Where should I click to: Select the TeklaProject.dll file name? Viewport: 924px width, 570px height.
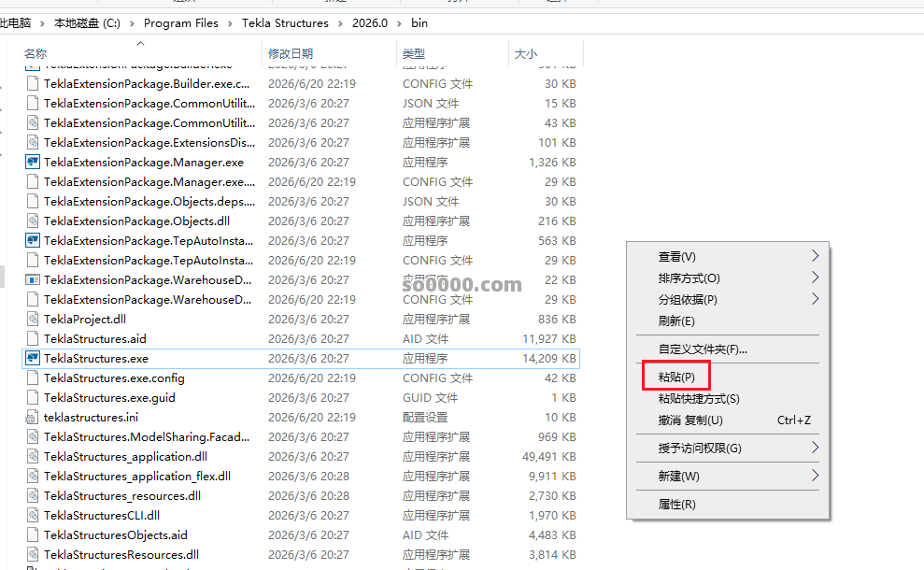[x=85, y=320]
